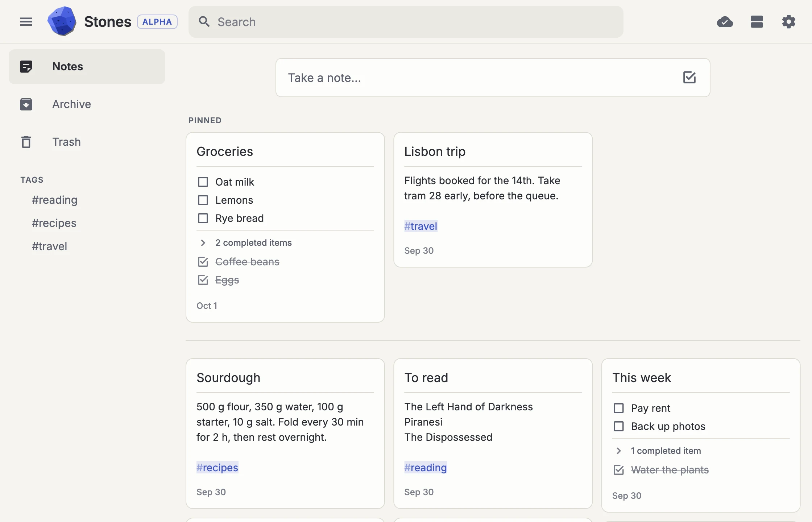The image size is (812, 522).
Task: Uncheck Water the plants item
Action: [x=619, y=470]
